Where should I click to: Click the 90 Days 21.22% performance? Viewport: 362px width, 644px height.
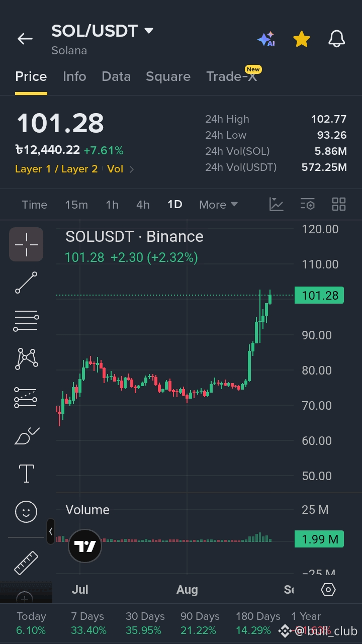[x=200, y=623]
